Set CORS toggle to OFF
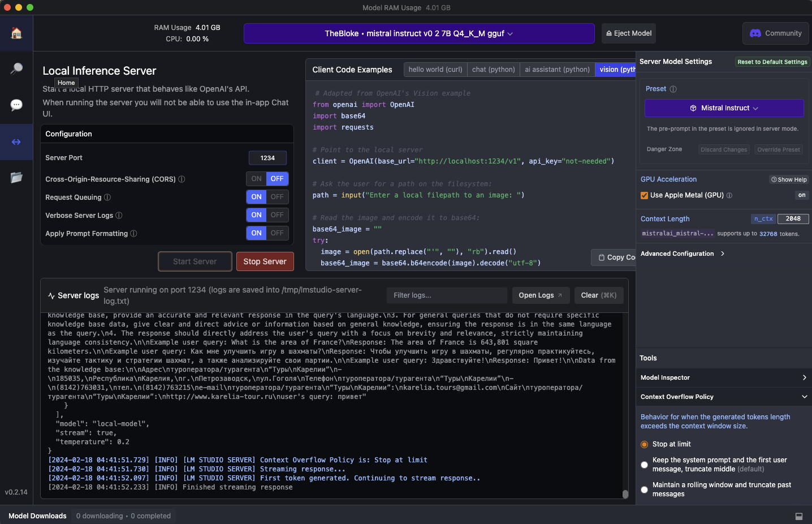This screenshot has width=812, height=524. click(x=277, y=179)
